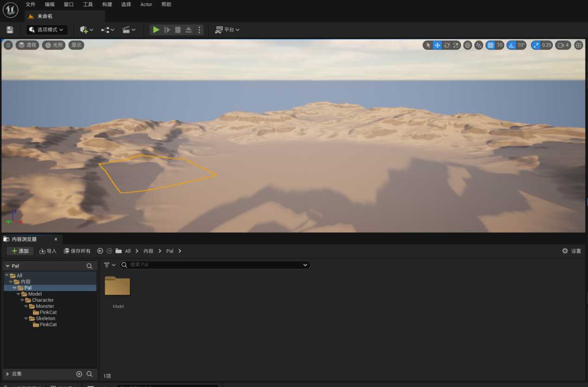
Task: Open the Actor menu
Action: [146, 4]
